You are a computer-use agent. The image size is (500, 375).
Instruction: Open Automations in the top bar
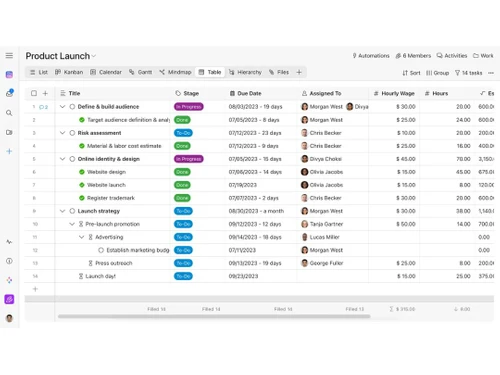[x=371, y=56]
